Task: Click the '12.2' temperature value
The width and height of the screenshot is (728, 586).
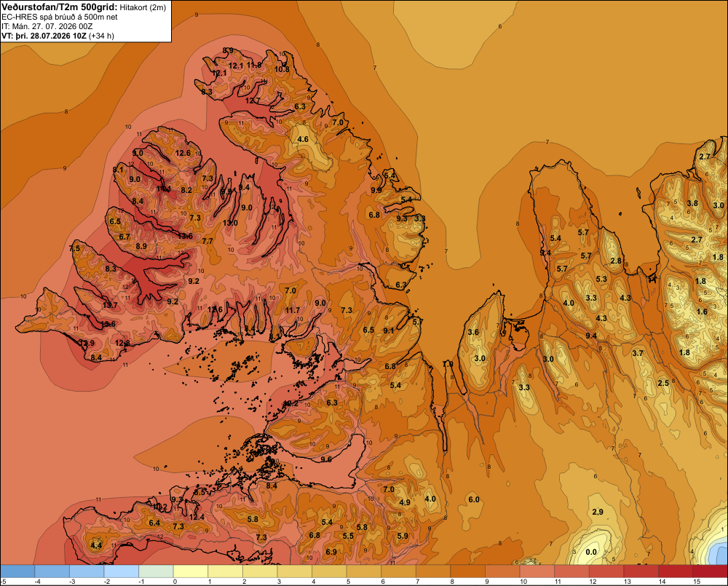Action: click(x=290, y=403)
